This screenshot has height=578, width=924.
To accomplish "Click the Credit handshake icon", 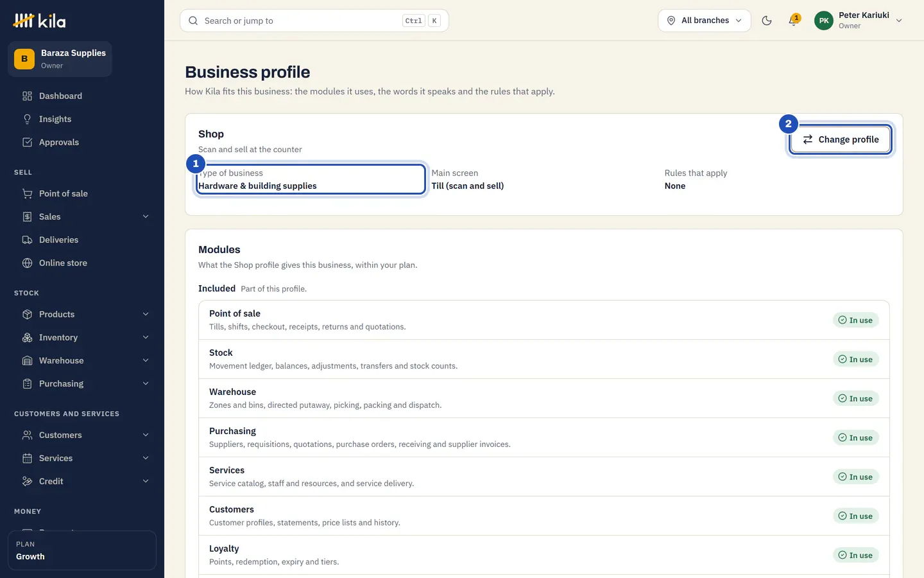I will 27,481.
